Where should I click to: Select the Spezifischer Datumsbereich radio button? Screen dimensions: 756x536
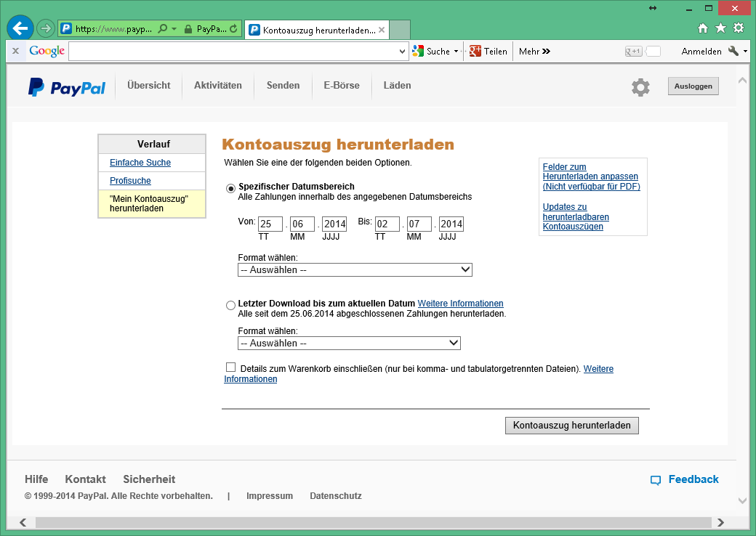point(231,188)
